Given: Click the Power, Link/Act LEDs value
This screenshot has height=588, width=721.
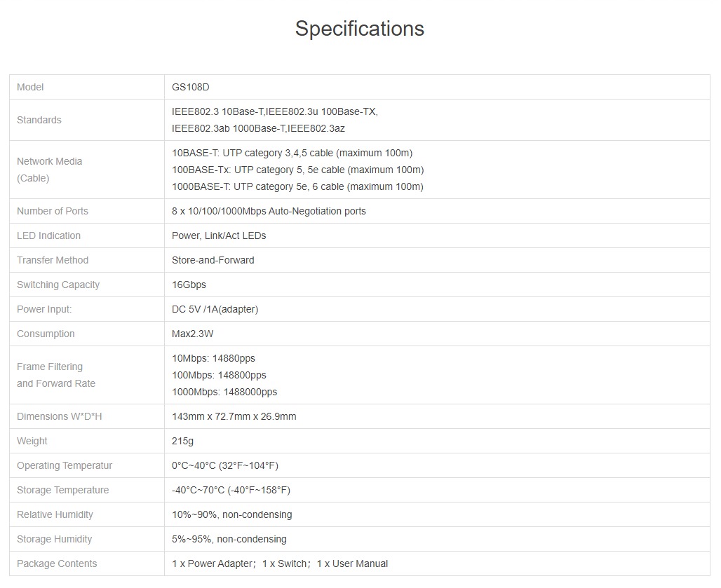Looking at the screenshot, I should [219, 235].
